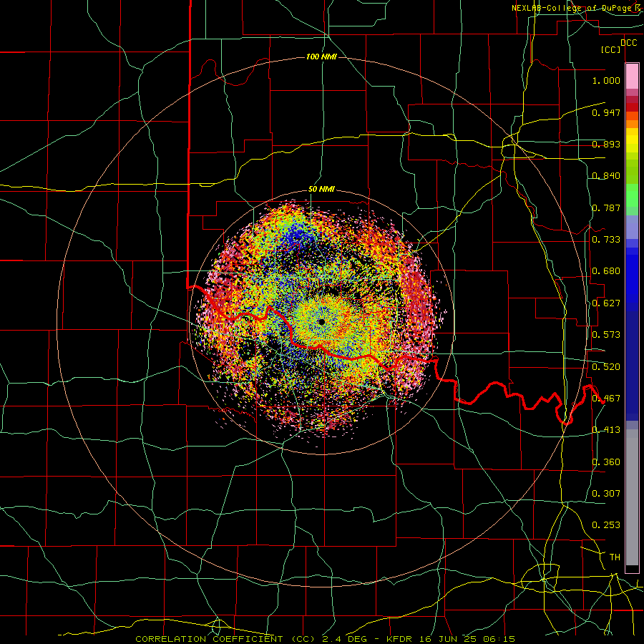
Task: Click the 0.680 legend value
Action: coord(606,271)
